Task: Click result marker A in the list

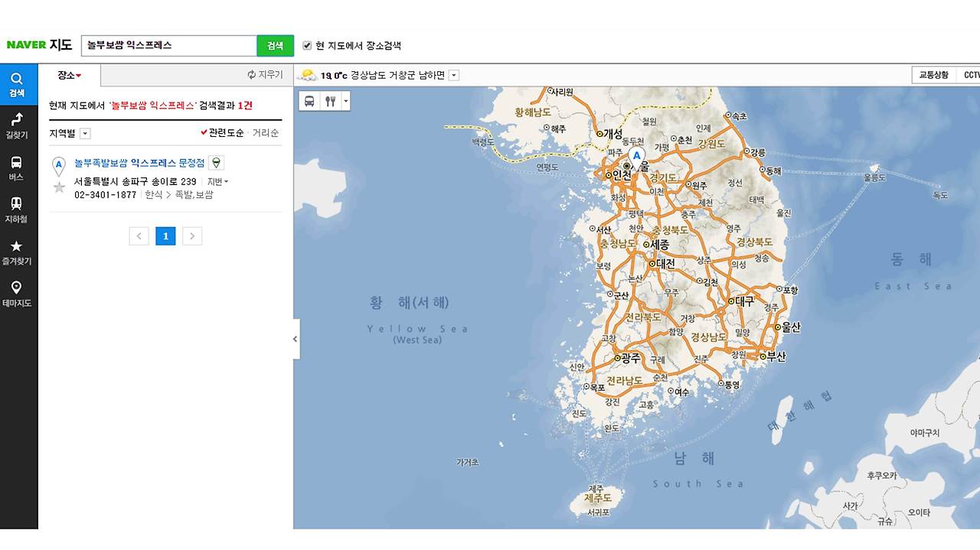Action: pos(58,165)
